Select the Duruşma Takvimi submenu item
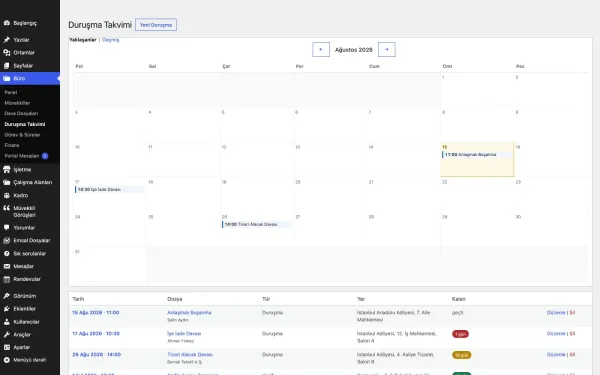This screenshot has height=375, width=600. point(25,124)
